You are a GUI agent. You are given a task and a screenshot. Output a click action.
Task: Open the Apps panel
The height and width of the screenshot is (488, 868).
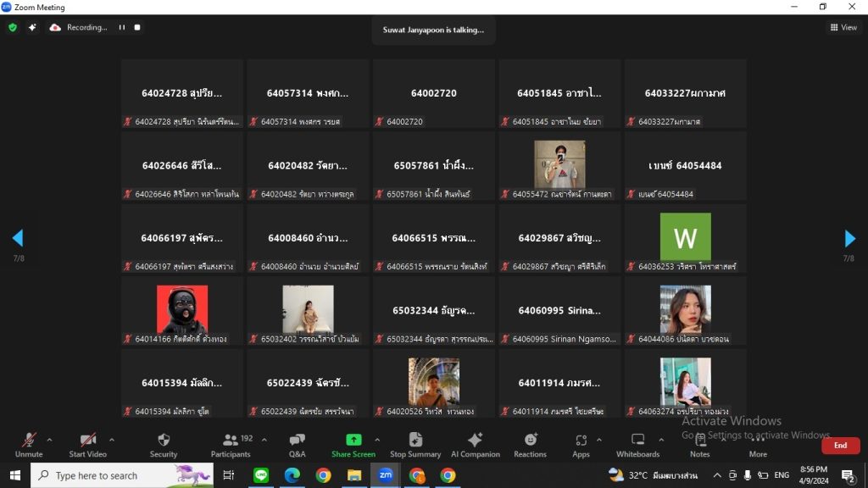581,445
